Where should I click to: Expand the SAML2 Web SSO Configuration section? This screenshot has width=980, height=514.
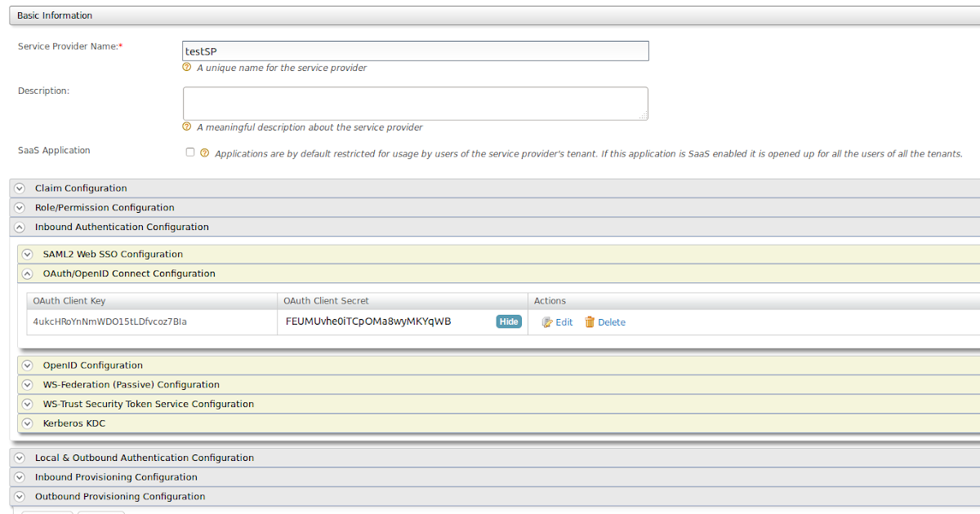coord(27,254)
